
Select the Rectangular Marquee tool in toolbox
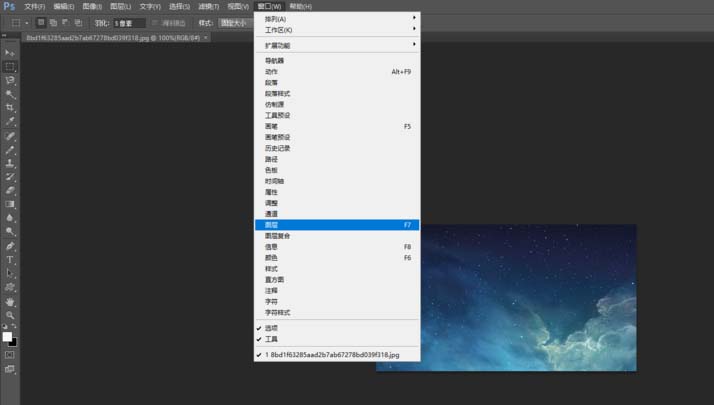[10, 67]
